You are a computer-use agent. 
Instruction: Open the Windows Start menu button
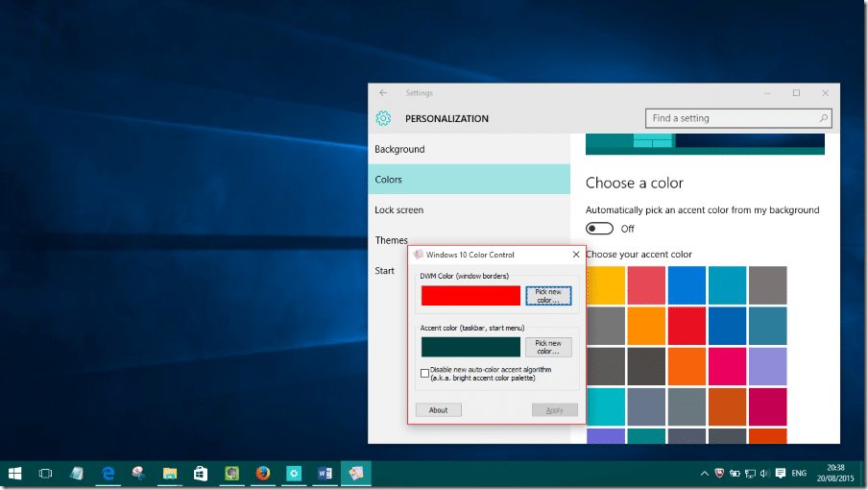[15, 474]
